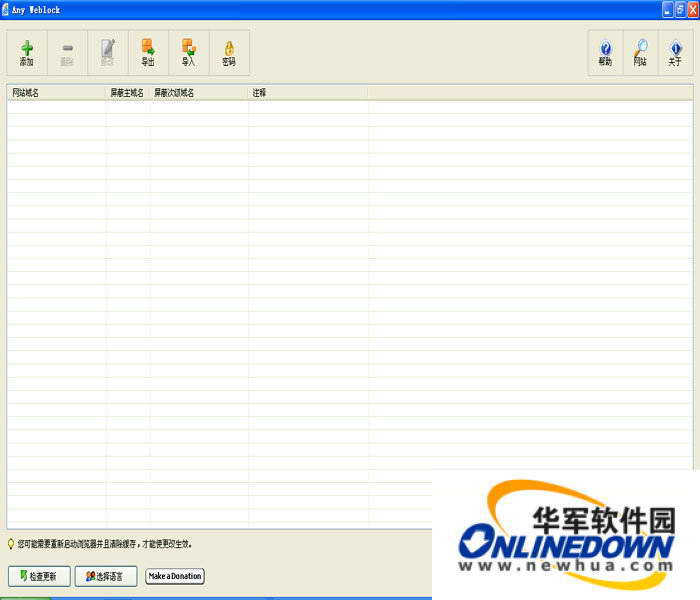Click the grayed-out 删除 (Delete) toolbar icon

(67, 52)
